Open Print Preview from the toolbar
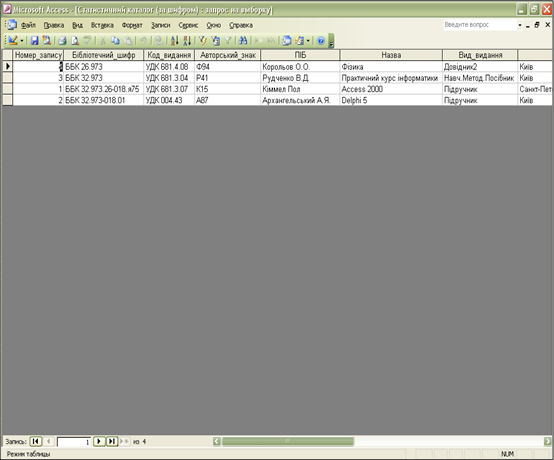The image size is (554, 460). coord(75,41)
